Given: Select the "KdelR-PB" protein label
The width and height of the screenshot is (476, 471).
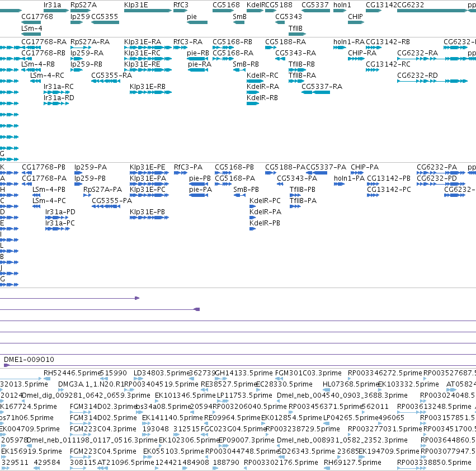Looking at the screenshot, I should (265, 223).
